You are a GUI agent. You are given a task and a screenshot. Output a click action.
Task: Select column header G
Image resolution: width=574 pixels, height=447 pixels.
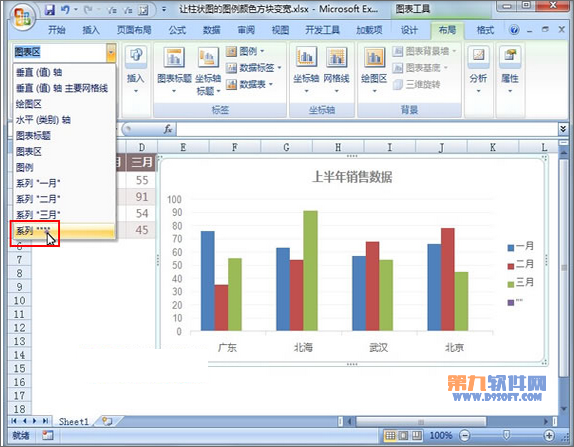286,147
